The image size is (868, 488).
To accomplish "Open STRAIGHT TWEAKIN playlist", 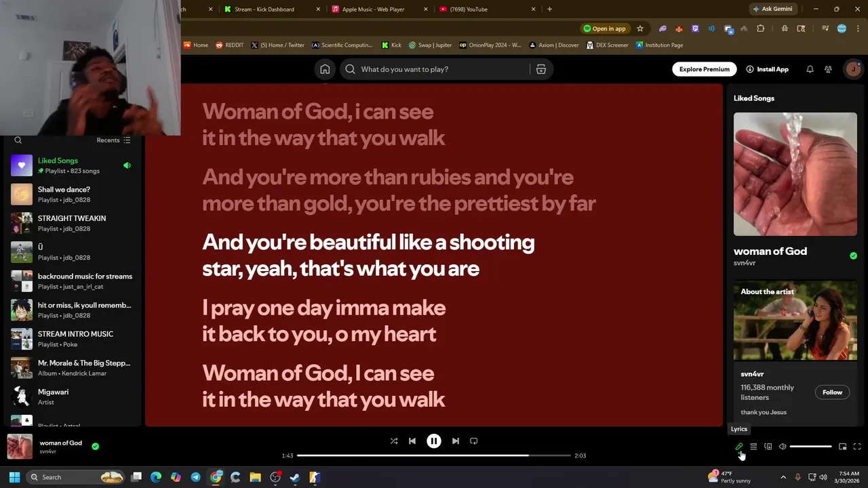I will click(x=71, y=223).
